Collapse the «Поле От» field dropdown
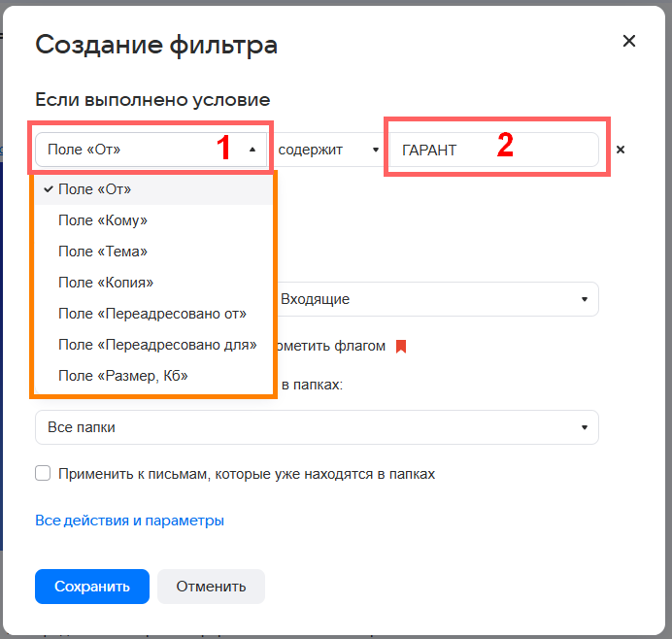This screenshot has height=639, width=672. [152, 150]
